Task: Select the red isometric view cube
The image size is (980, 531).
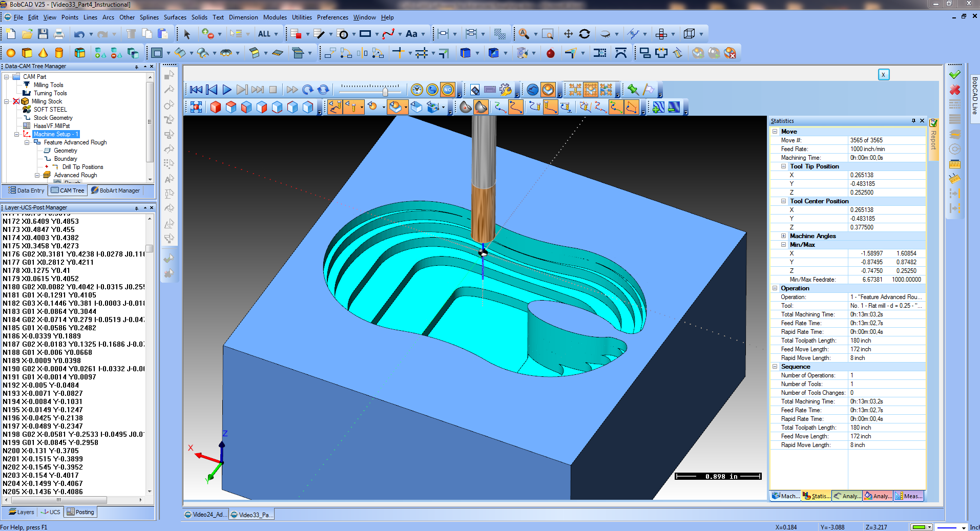Action: (216, 107)
